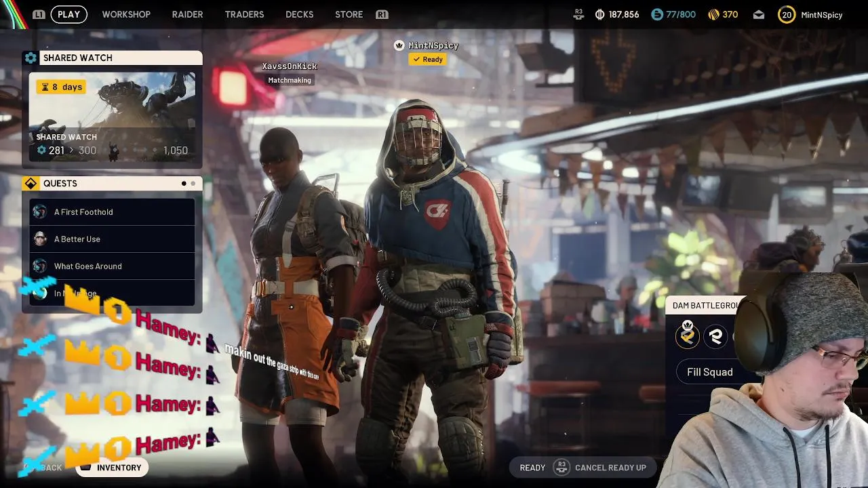The height and width of the screenshot is (488, 868).
Task: Open the What Goes Around quest
Action: [x=112, y=266]
